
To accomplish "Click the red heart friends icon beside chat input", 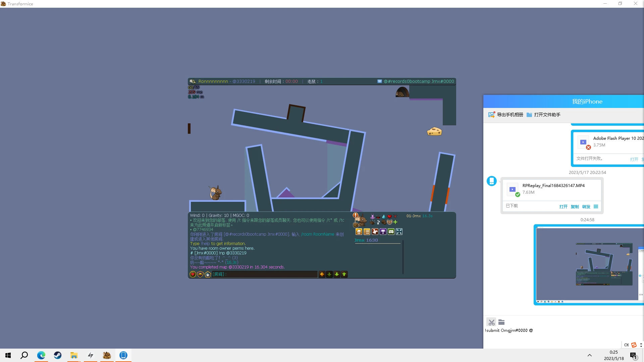I will [193, 274].
